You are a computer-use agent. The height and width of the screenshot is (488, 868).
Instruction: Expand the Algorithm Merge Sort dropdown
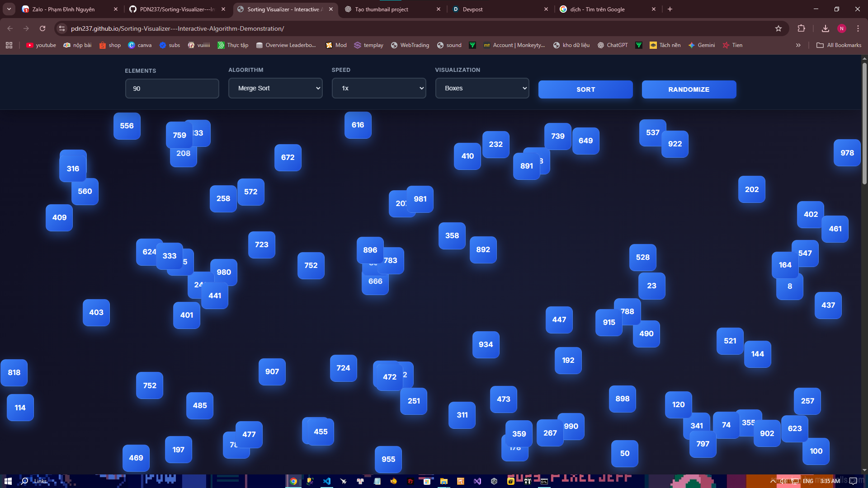click(x=275, y=88)
